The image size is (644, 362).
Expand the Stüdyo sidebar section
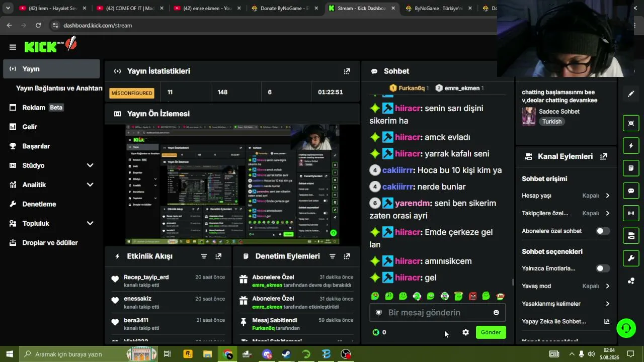tap(90, 165)
